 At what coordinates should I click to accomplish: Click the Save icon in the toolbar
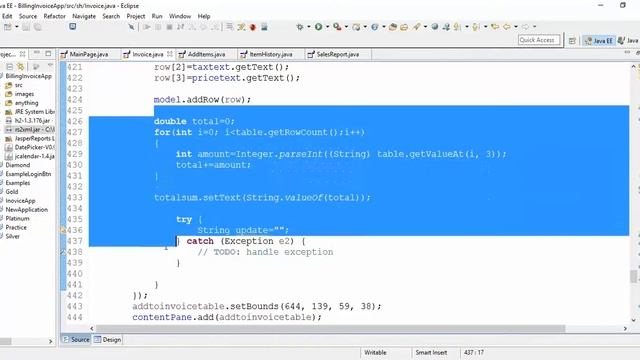click(x=26, y=27)
